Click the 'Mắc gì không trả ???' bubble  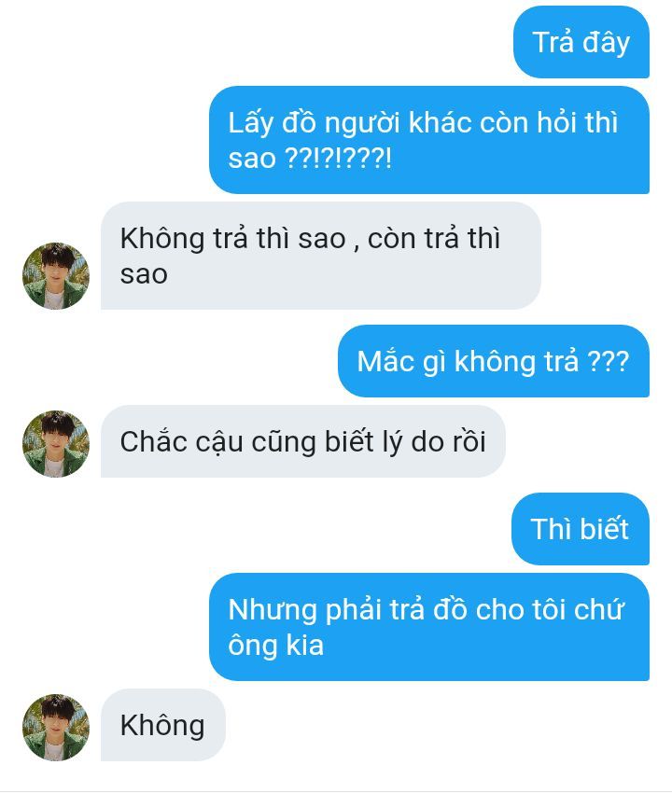(x=494, y=361)
